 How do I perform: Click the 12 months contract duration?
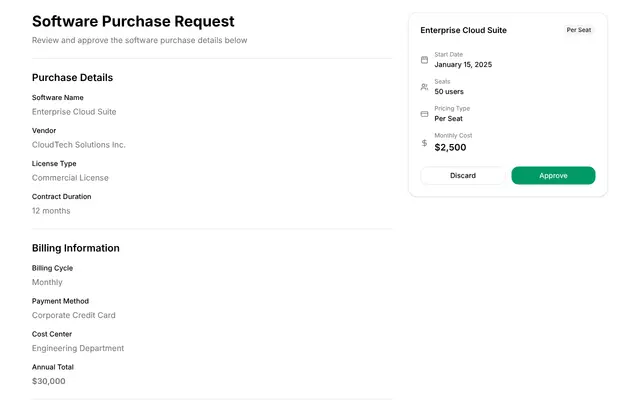[x=51, y=211]
